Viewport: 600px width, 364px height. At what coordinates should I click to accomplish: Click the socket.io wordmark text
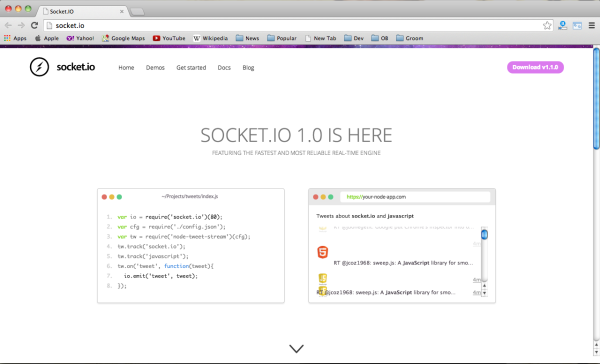(76, 67)
